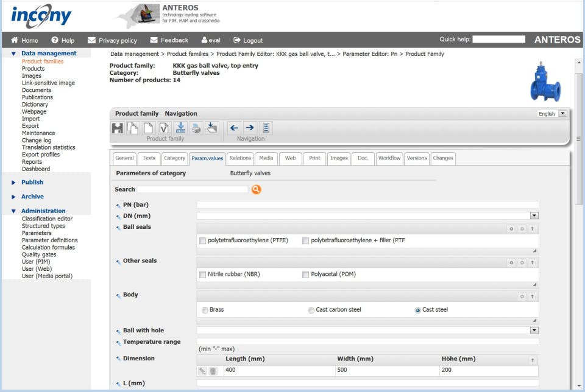Screen dimensions: 585x392
Task: Expand the Publish section
Action: click(x=13, y=183)
